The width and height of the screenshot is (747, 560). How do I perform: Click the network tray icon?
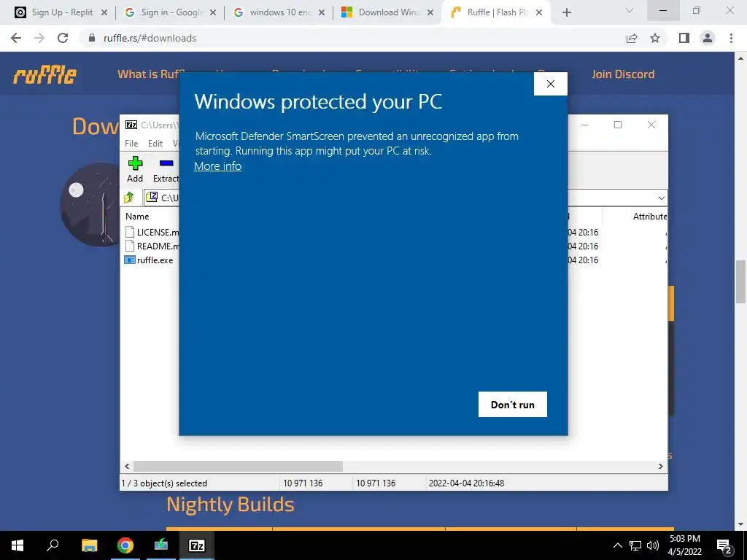635,545
